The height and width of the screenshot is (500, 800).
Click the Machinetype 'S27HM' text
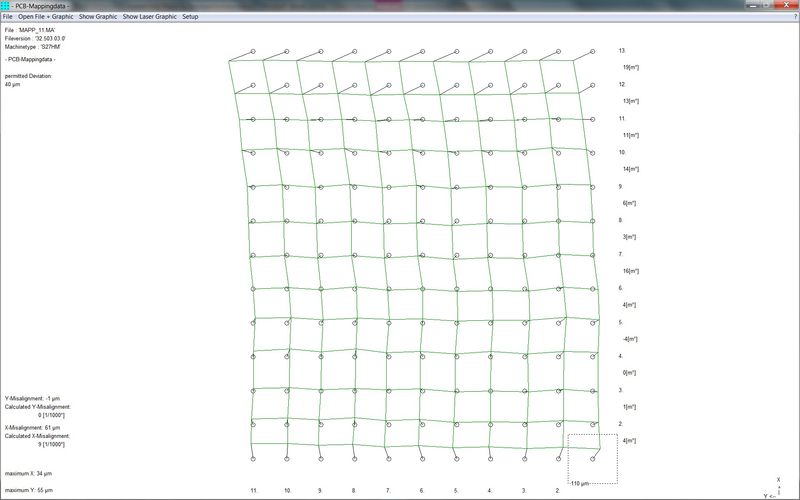point(34,48)
